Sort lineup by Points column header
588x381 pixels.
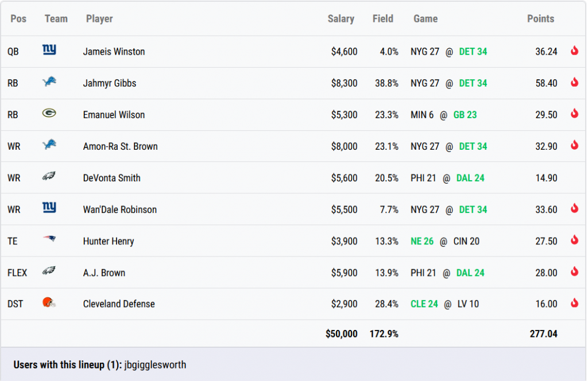point(540,19)
